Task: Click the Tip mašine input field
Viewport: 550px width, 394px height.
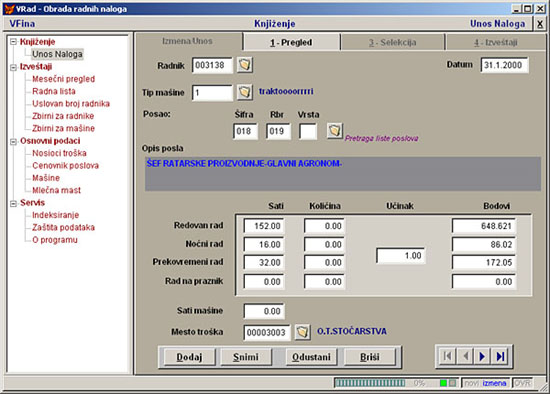Action: 212,93
